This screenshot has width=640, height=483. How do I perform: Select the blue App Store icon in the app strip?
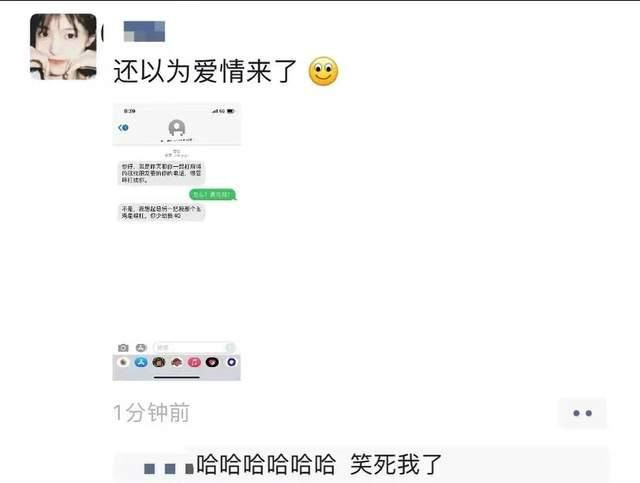coord(141,362)
